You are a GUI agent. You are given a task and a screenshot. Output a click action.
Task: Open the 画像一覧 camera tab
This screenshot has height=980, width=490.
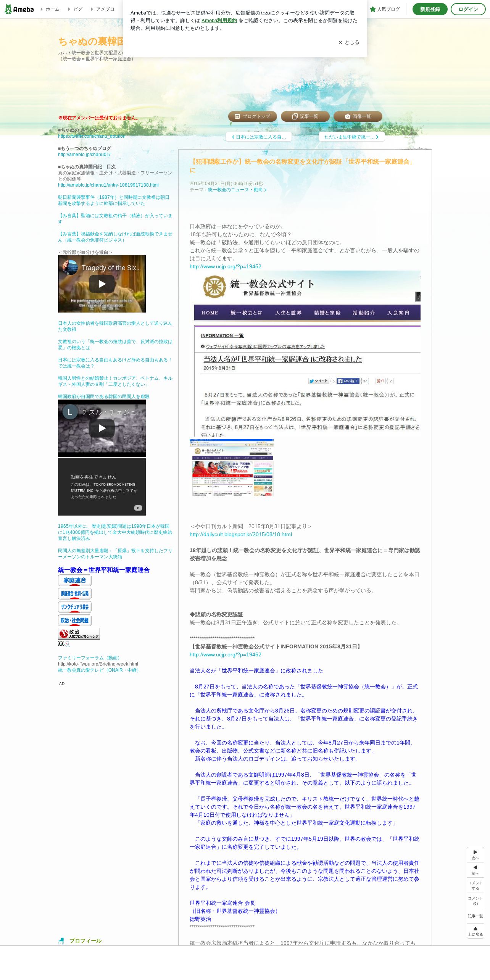pyautogui.click(x=358, y=116)
